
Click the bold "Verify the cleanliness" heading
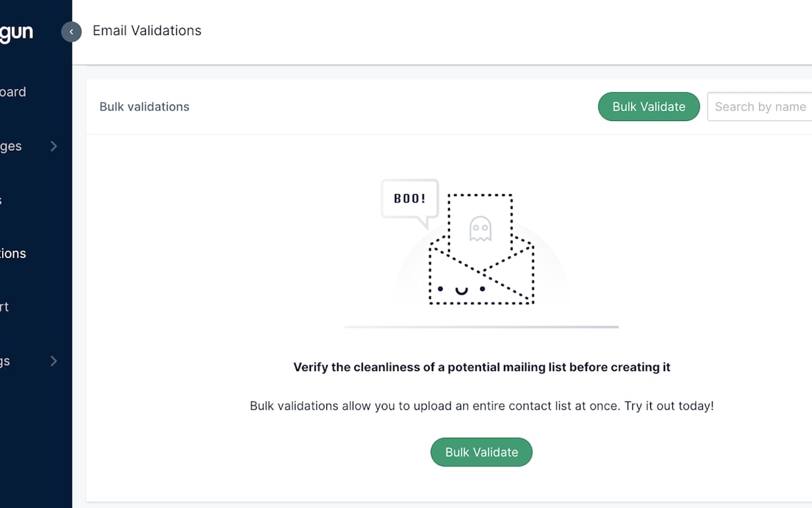pos(481,367)
